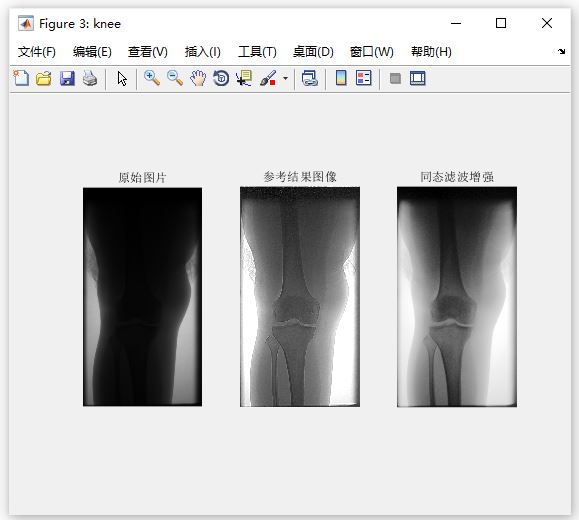This screenshot has width=579, height=520.
Task: Activate the Zoom Out magnifier tool
Action: coord(175,78)
